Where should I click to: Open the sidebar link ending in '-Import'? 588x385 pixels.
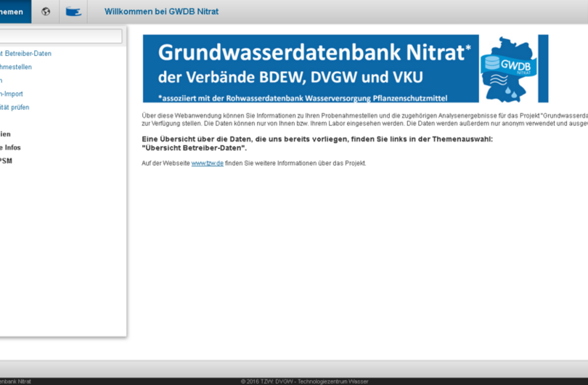[12, 94]
